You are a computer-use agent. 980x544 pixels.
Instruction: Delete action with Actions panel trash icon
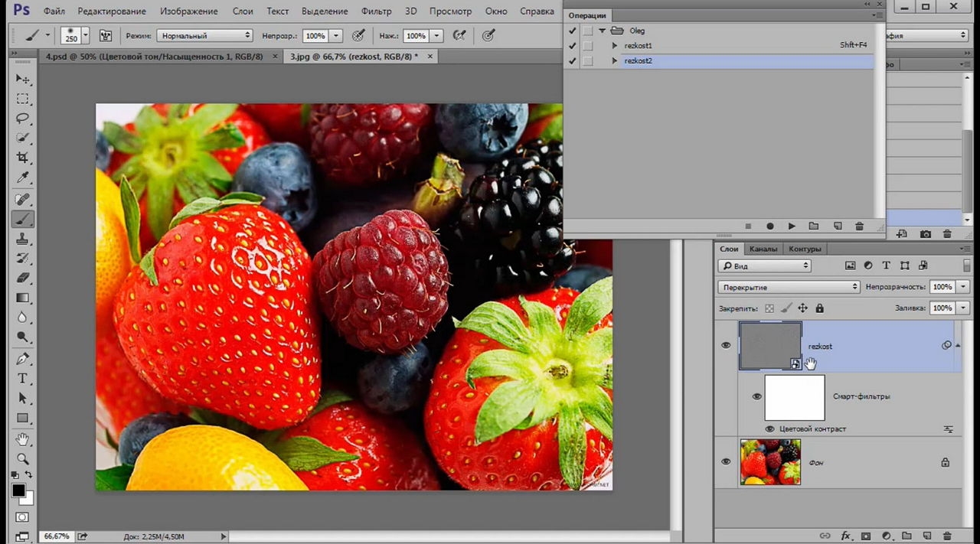859,226
